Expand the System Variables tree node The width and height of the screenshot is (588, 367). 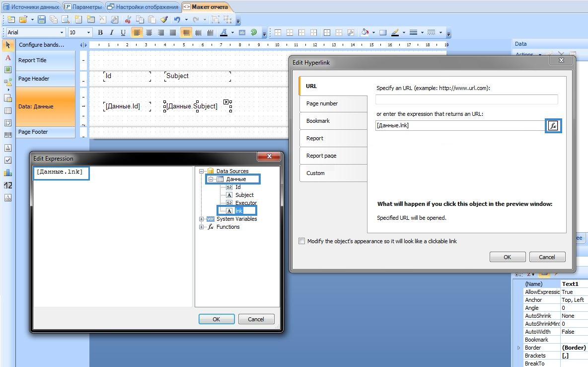point(201,219)
